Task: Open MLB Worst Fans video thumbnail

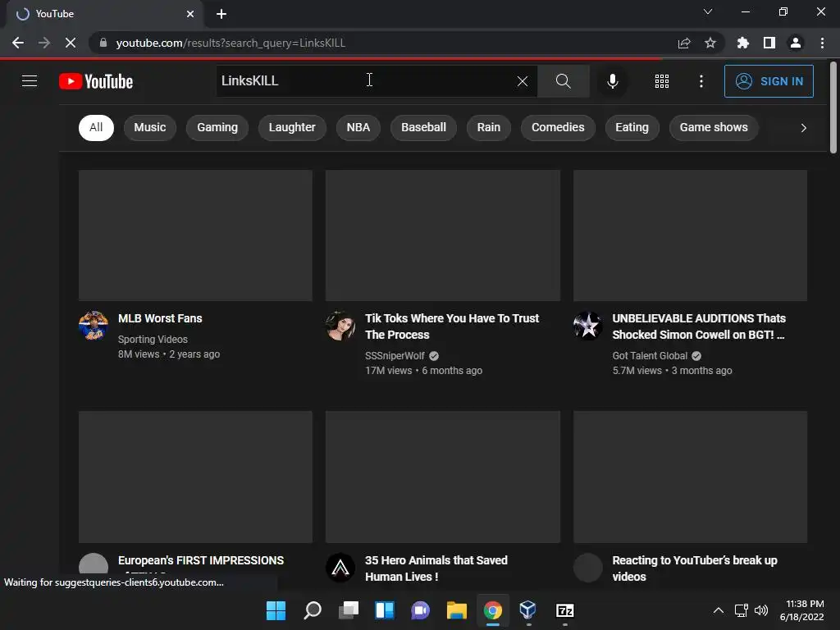Action: pyautogui.click(x=195, y=235)
